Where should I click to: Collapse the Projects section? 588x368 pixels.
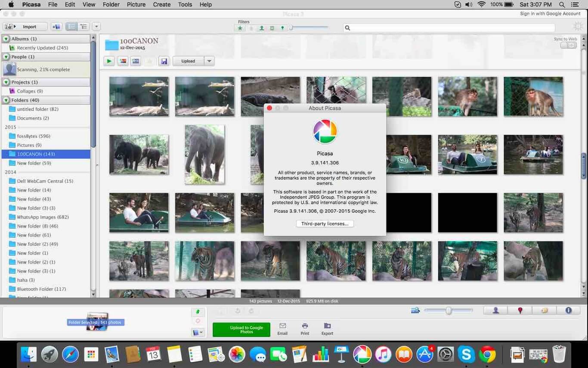click(x=6, y=82)
